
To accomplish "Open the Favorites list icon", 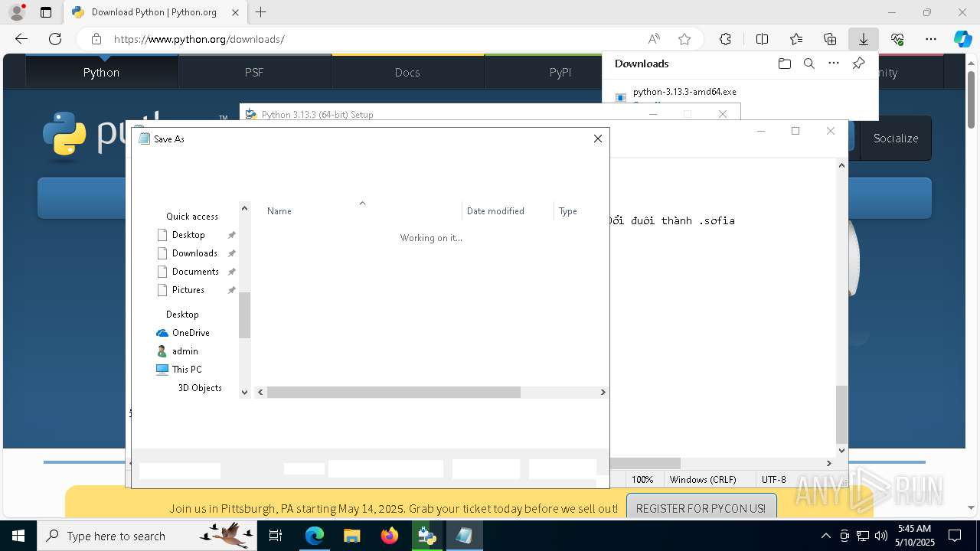I will [x=796, y=39].
